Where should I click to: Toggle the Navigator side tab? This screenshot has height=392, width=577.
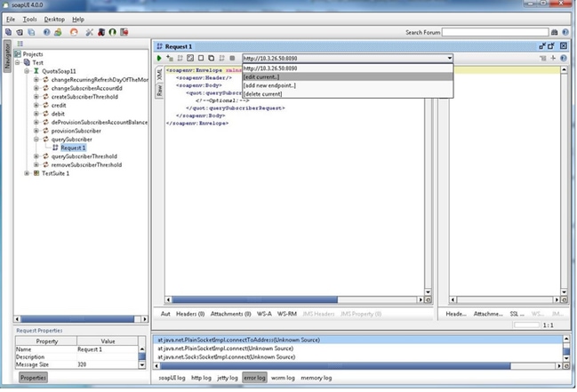7,56
